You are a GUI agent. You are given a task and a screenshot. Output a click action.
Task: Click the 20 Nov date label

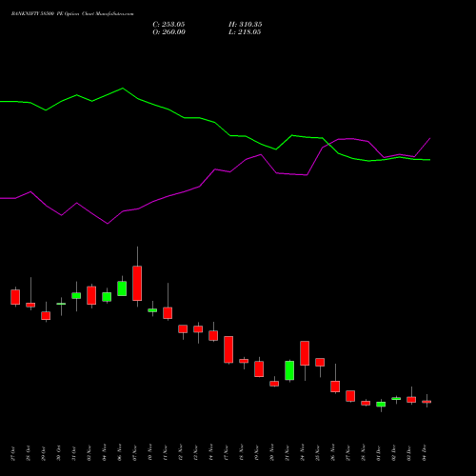point(271,453)
